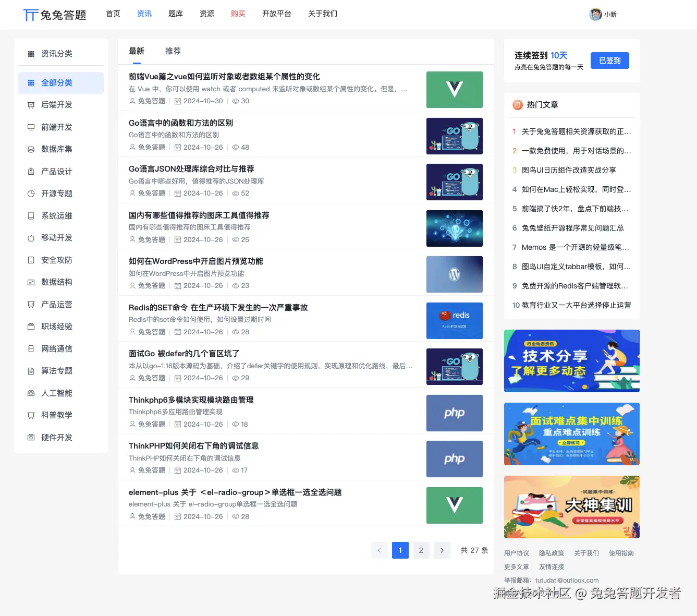The image size is (697, 616).
Task: Open the 人工智能 category from sidebar
Action: [30, 393]
